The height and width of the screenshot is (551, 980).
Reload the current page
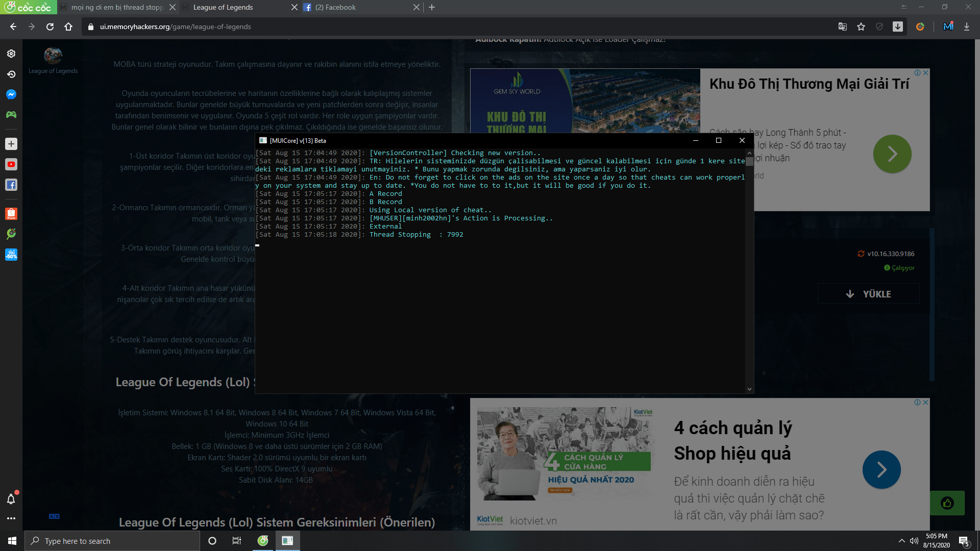50,27
